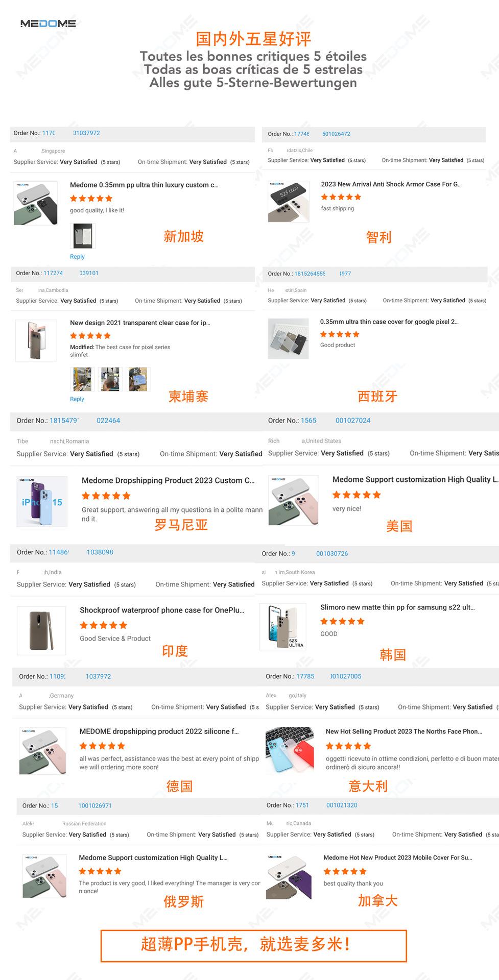Click Reply under the Cambodia review
This screenshot has height=980, width=499.
point(77,399)
